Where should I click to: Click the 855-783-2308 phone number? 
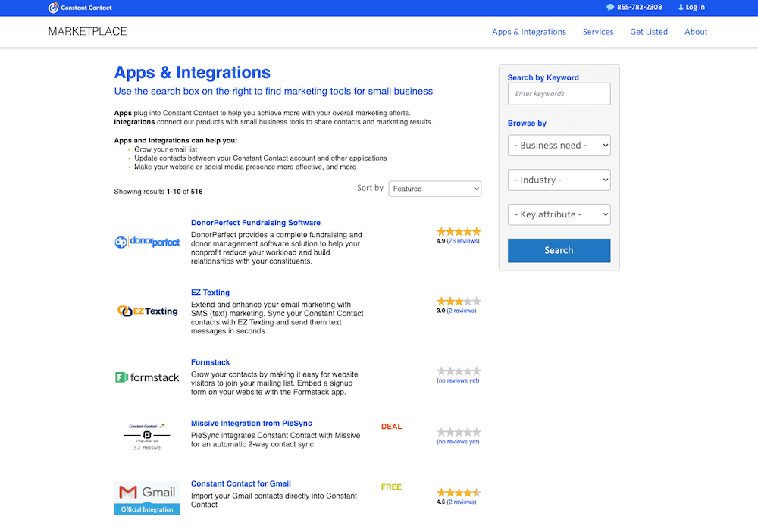coord(639,8)
